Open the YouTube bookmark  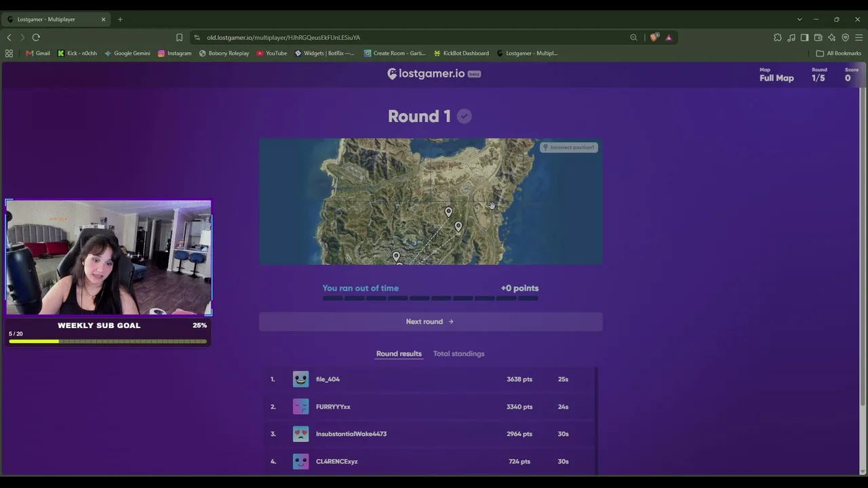coord(271,53)
